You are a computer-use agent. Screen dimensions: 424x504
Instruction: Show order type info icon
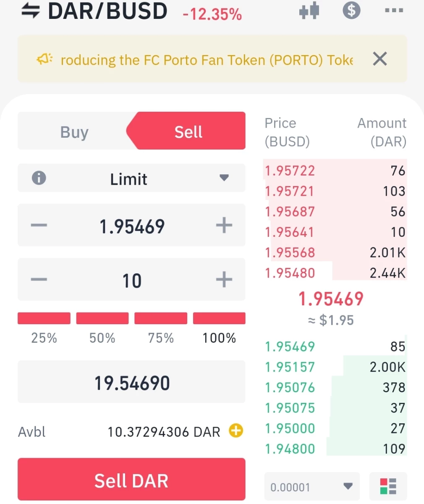(x=39, y=178)
